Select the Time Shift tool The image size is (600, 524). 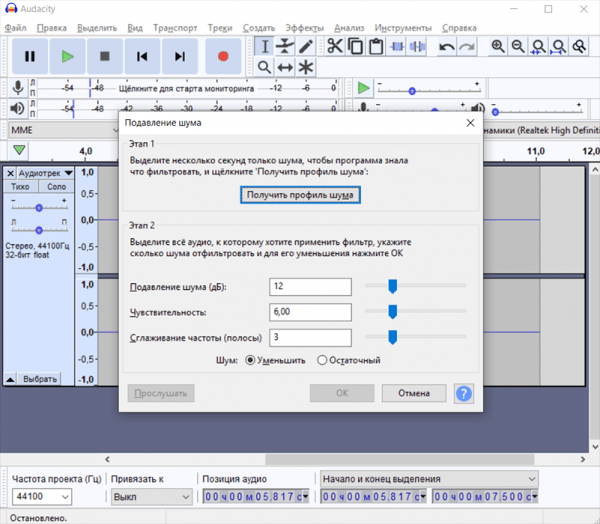tap(285, 67)
